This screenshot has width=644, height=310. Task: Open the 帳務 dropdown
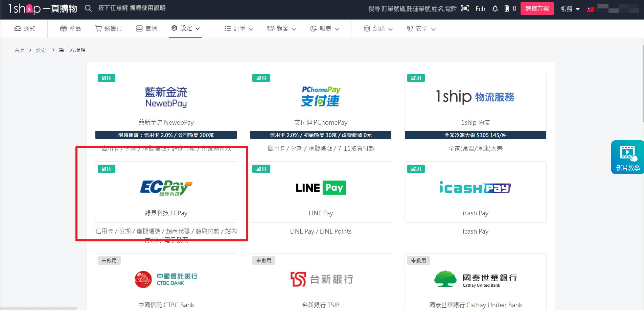click(x=570, y=9)
